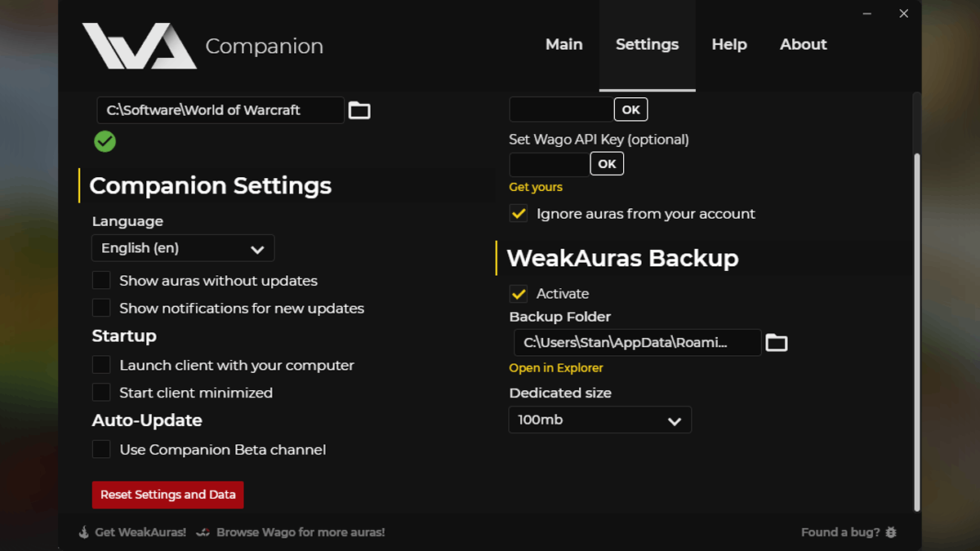This screenshot has width=980, height=551.
Task: Click Open in Explorer link
Action: tap(556, 368)
